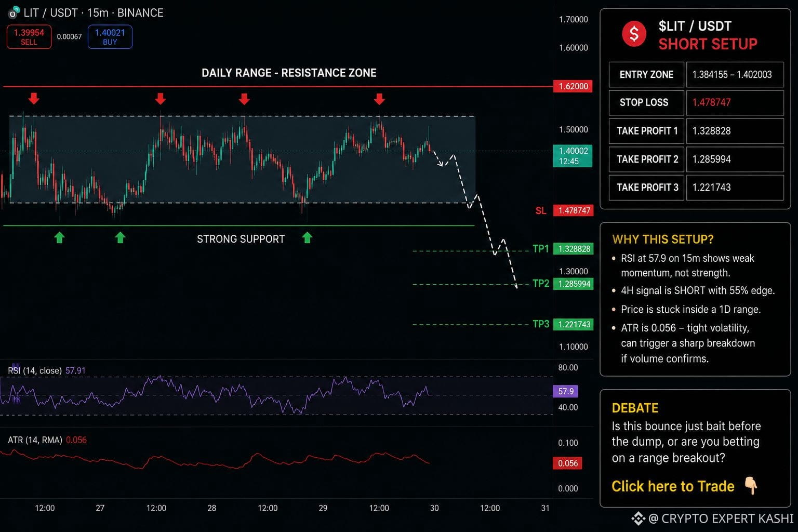Click the red 0.056 ATR value label on the axis
The image size is (798, 532).
[x=568, y=463]
